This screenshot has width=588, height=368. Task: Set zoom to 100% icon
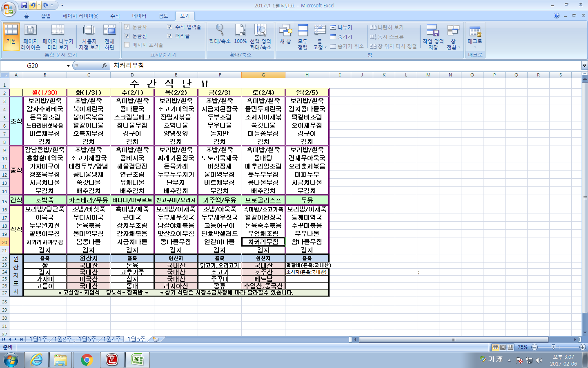point(240,31)
